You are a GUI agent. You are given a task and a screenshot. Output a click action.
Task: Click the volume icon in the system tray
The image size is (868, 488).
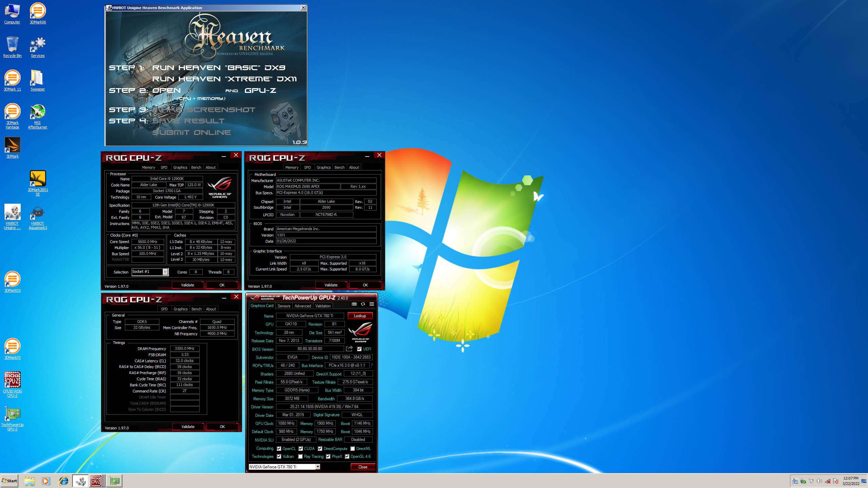[820, 481]
